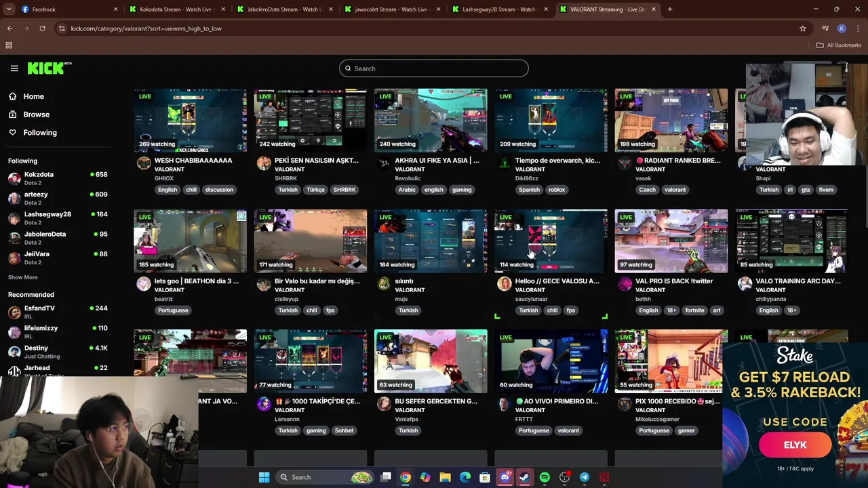Switch to the jawocolet Stream tab
The image size is (868, 488).
393,9
